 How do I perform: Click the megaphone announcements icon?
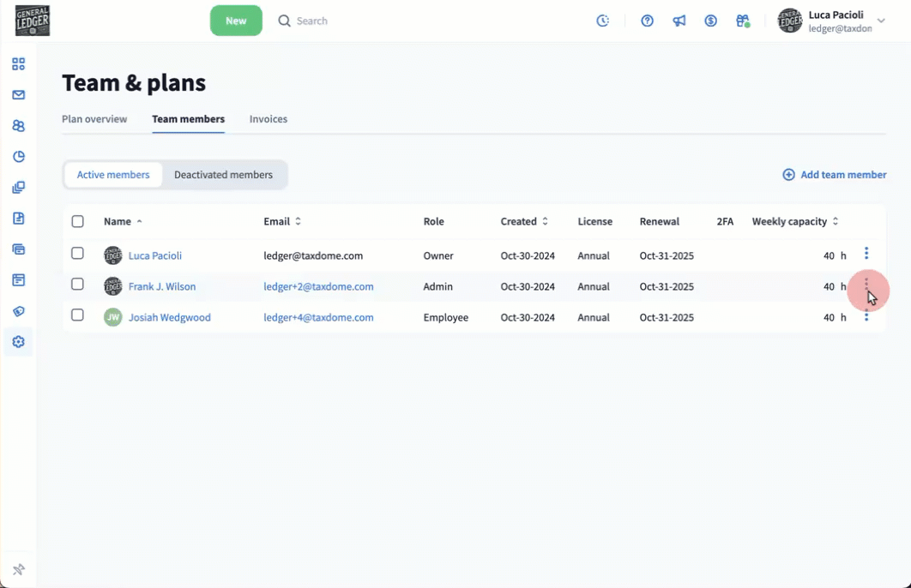[x=679, y=21]
